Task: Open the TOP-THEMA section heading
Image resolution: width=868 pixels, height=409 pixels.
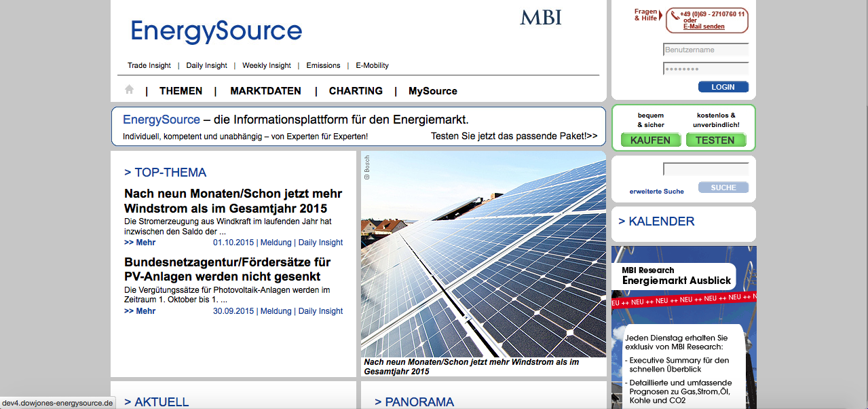Action: click(x=166, y=173)
